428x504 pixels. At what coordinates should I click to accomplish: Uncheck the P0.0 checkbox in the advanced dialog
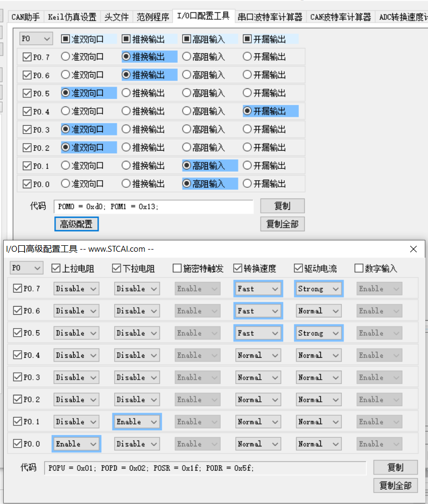click(x=17, y=444)
